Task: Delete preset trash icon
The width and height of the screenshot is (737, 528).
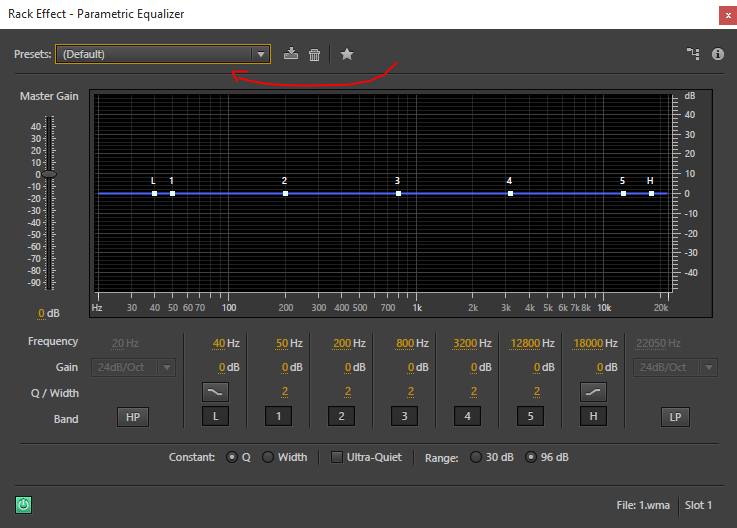Action: pos(314,55)
